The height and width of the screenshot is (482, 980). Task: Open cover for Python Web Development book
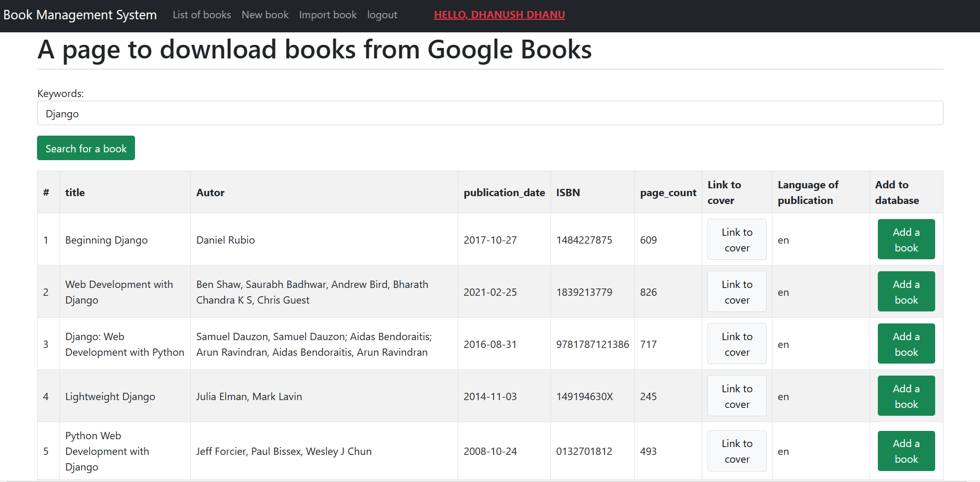coord(737,450)
